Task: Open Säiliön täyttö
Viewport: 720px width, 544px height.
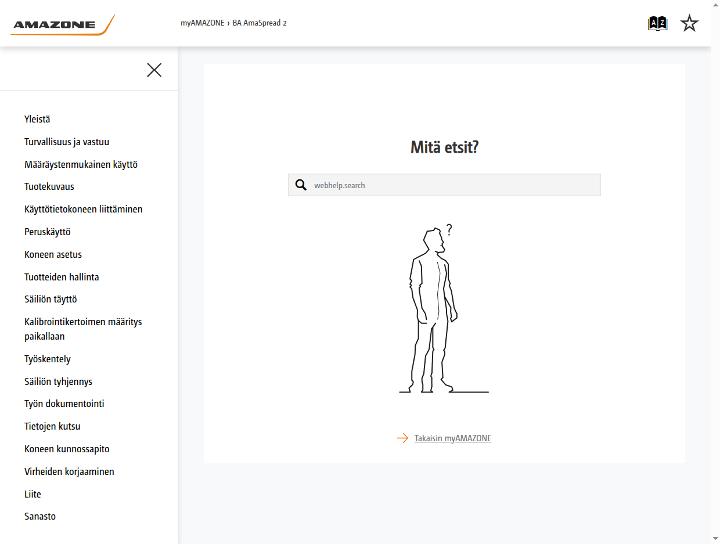Action: [x=51, y=299]
